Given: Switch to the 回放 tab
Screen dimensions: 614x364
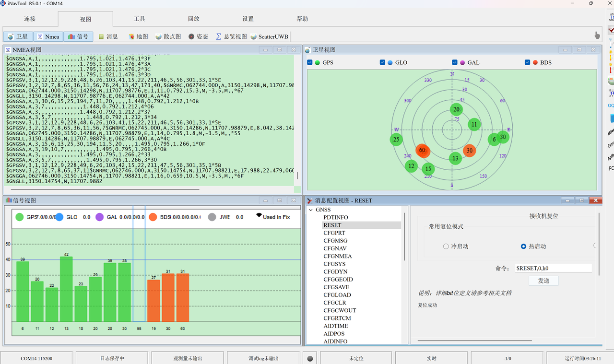Looking at the screenshot, I should point(193,19).
